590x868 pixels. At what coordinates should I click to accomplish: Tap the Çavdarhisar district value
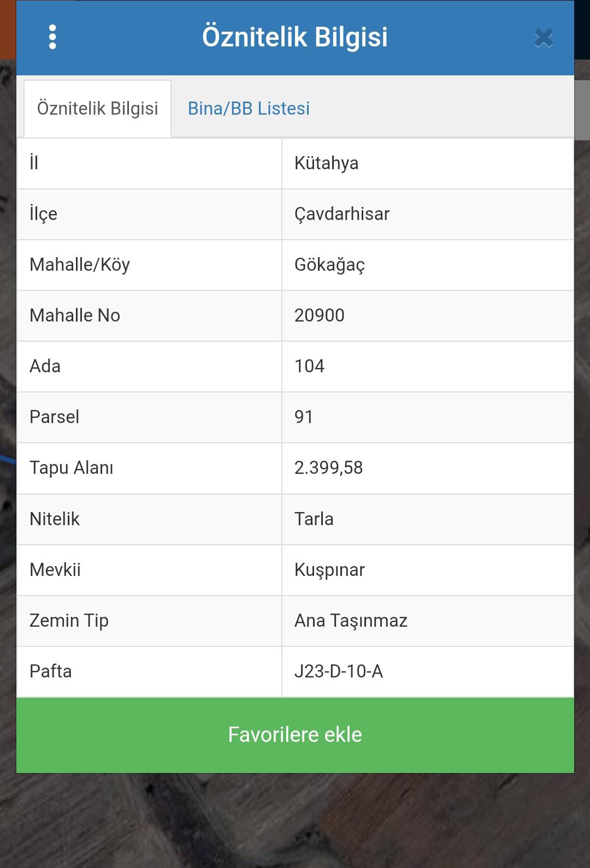pyautogui.click(x=342, y=214)
